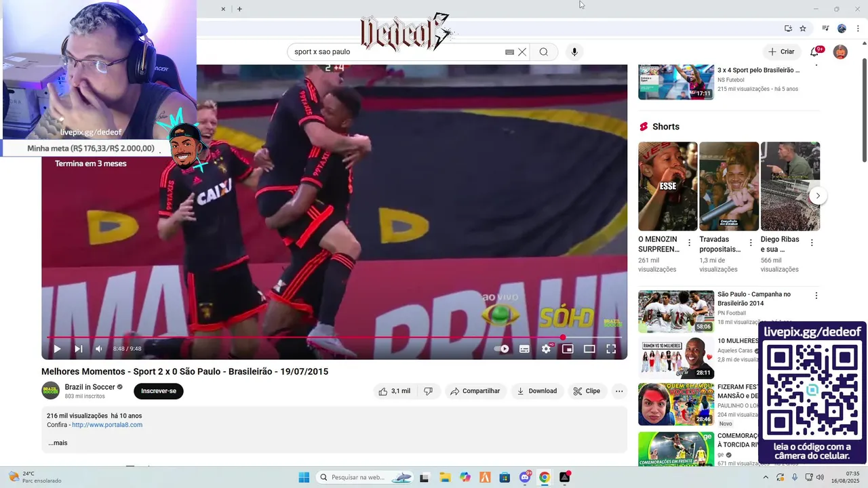Skip to the next video

pyautogui.click(x=79, y=349)
